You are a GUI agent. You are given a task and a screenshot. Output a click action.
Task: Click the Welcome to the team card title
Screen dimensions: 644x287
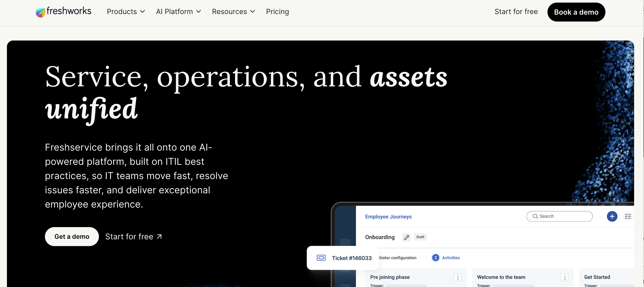point(501,277)
